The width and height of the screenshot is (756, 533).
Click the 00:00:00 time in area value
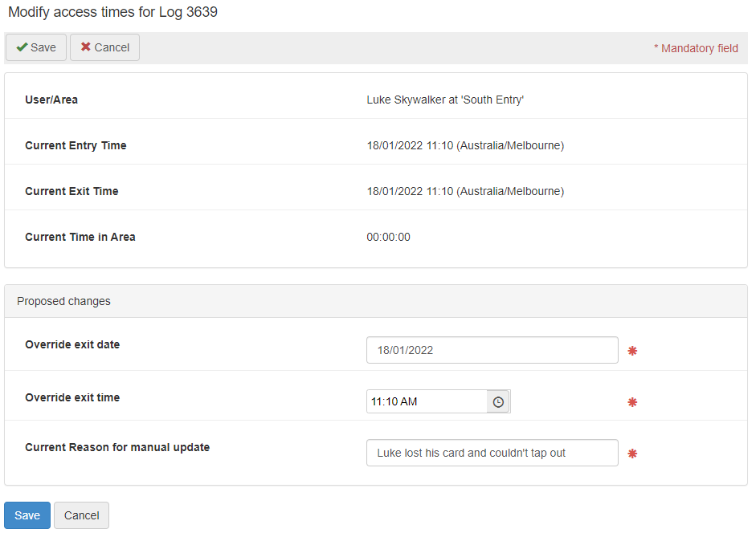pos(388,237)
